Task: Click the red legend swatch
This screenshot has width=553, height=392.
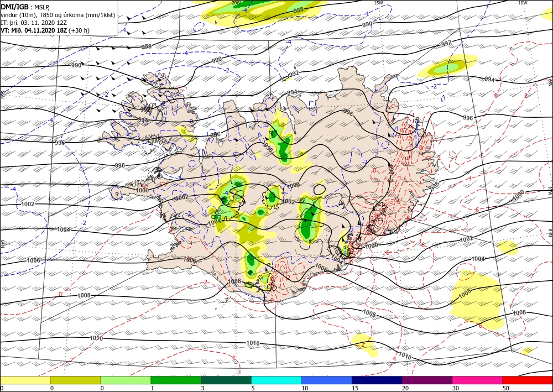Action: point(528,380)
